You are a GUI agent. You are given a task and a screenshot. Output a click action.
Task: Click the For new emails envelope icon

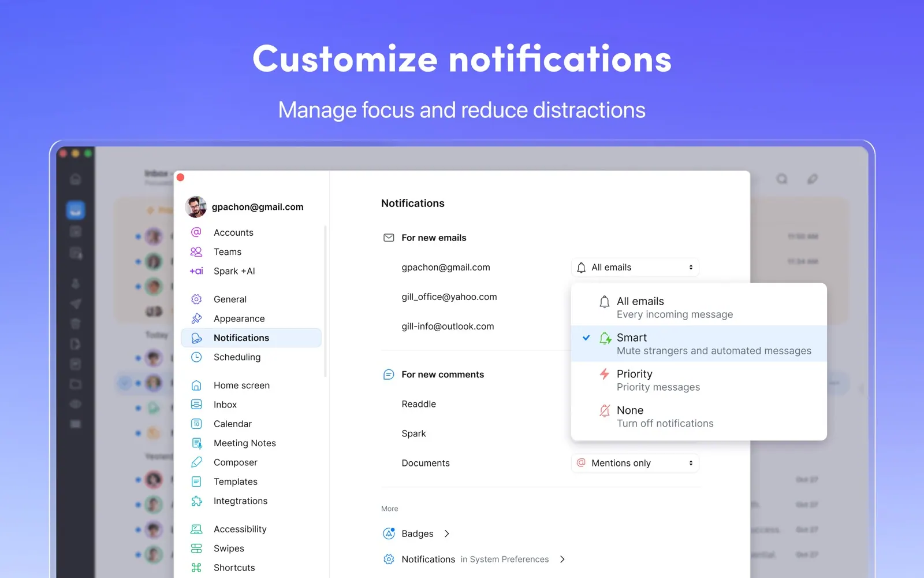click(389, 238)
